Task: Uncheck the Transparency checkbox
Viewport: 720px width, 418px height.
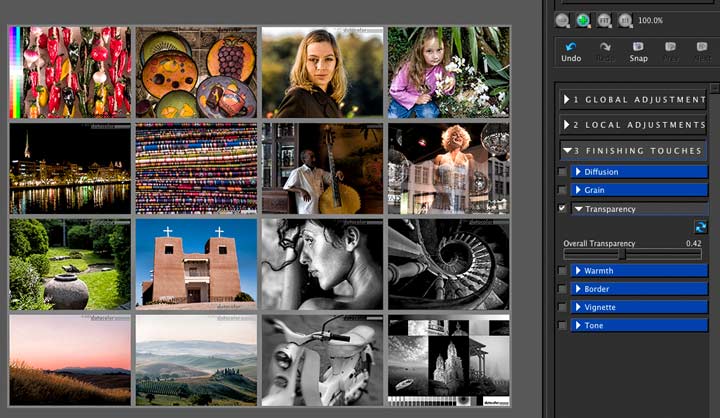Action: click(x=562, y=209)
